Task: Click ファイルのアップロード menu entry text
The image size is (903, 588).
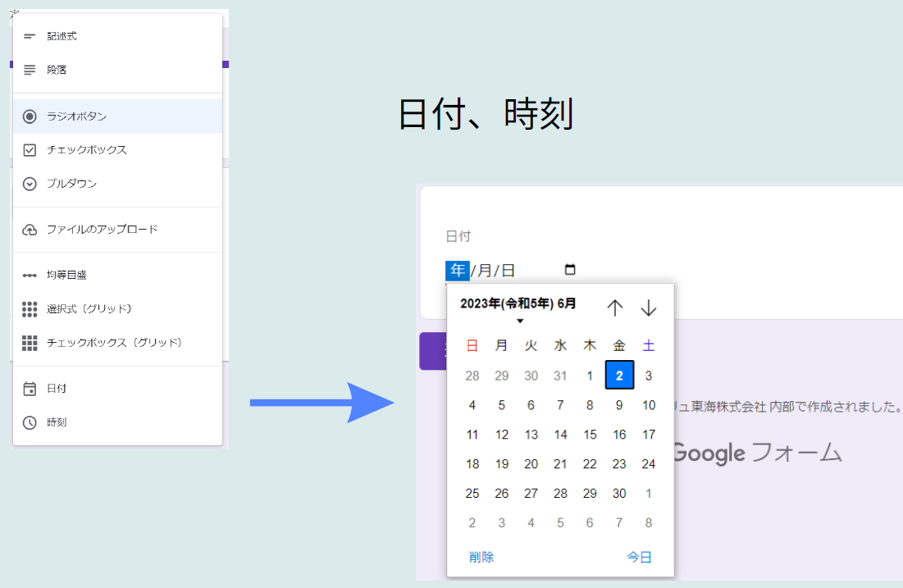Action: pos(102,229)
